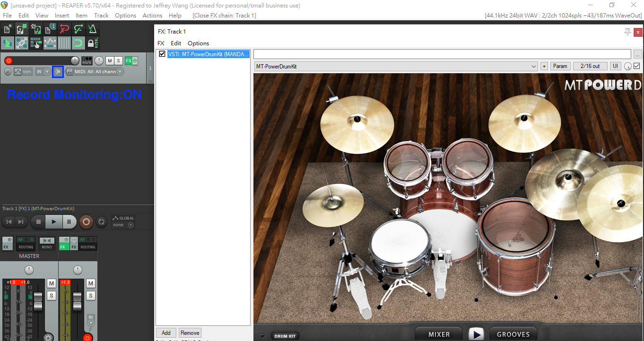Open master FX button in mixer
The width and height of the screenshot is (644, 341).
[7, 244]
